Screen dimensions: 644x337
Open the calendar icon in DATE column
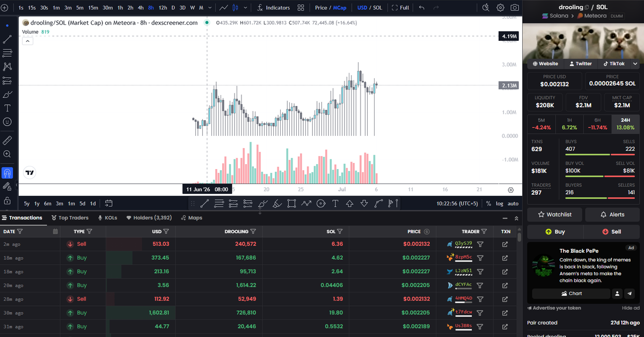coord(55,232)
